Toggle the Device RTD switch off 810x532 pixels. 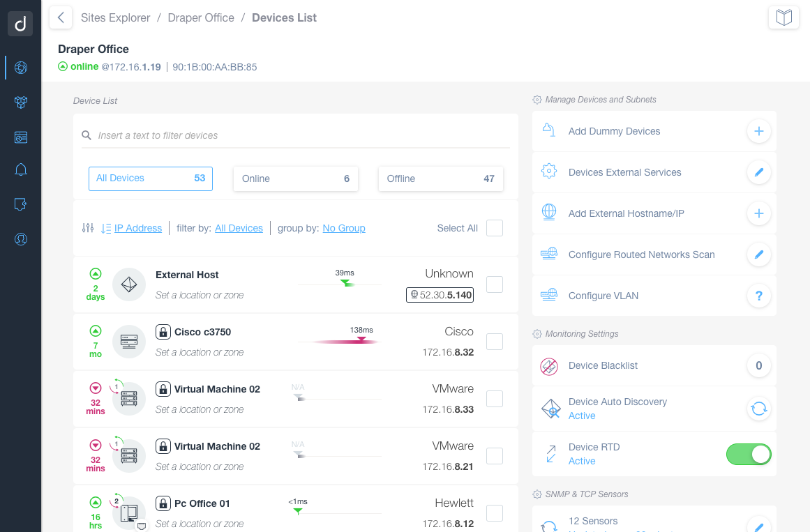tap(749, 455)
